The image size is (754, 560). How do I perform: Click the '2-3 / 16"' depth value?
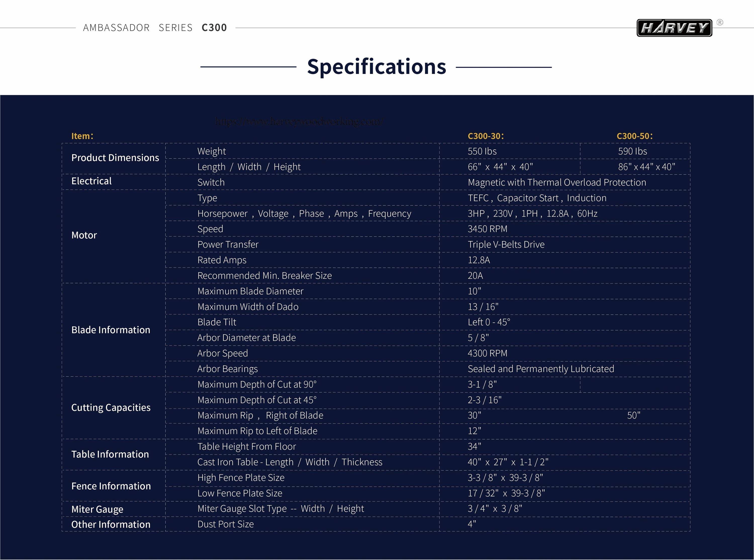pos(485,400)
